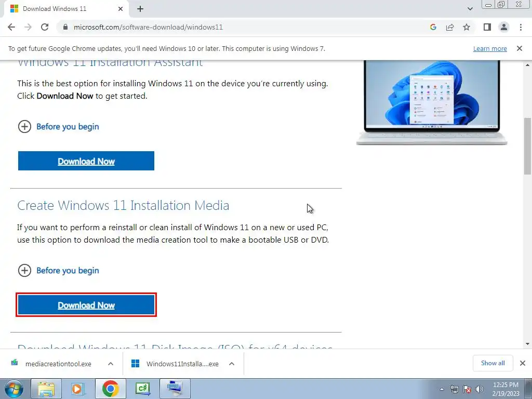Open the Learn more link
This screenshot has width=532, height=399.
[490, 48]
